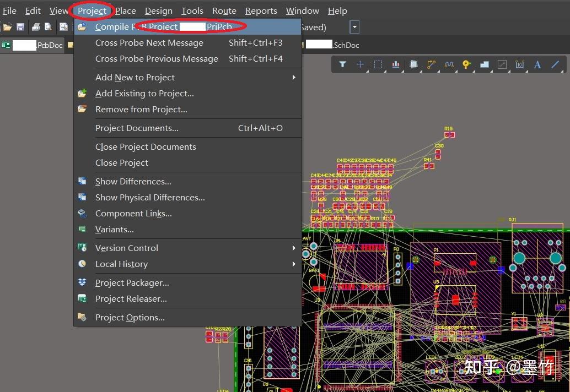Screen dimensions: 570x392
Task: Open the Reports menu
Action: 261,11
